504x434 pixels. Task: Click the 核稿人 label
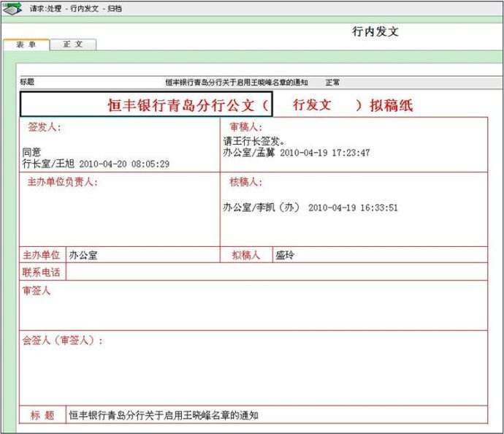246,182
